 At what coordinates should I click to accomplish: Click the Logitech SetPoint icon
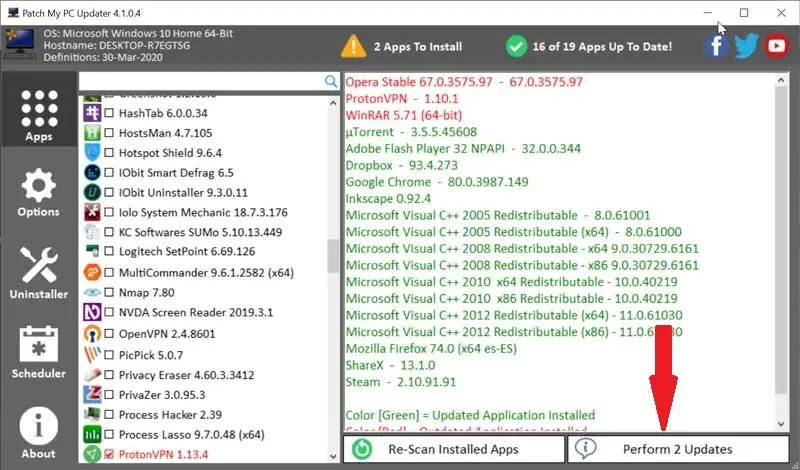(x=92, y=251)
